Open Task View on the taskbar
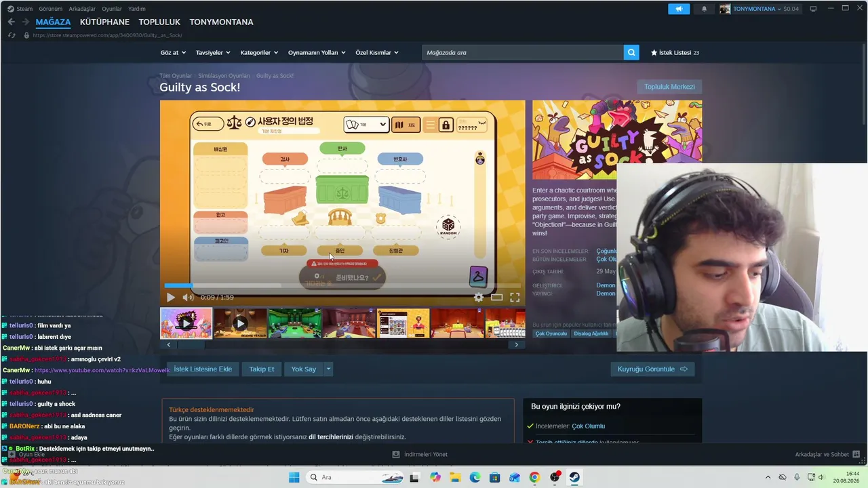 click(x=414, y=477)
